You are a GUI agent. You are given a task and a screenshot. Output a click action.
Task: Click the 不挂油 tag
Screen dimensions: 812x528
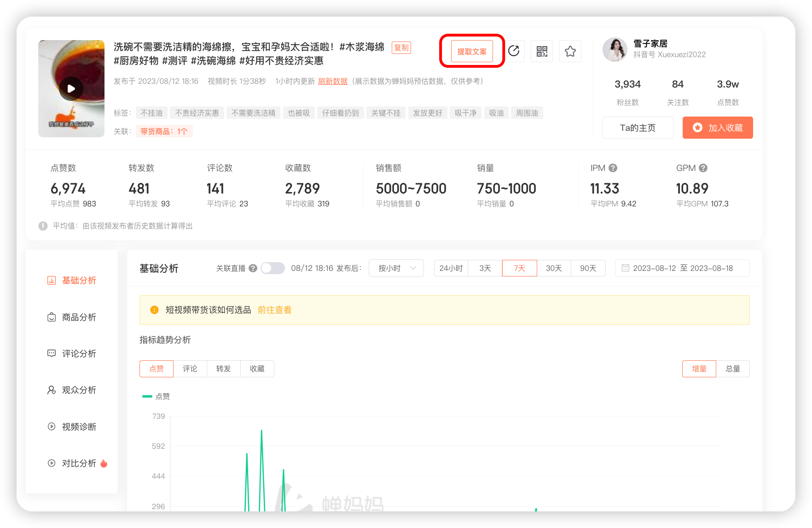(x=151, y=113)
